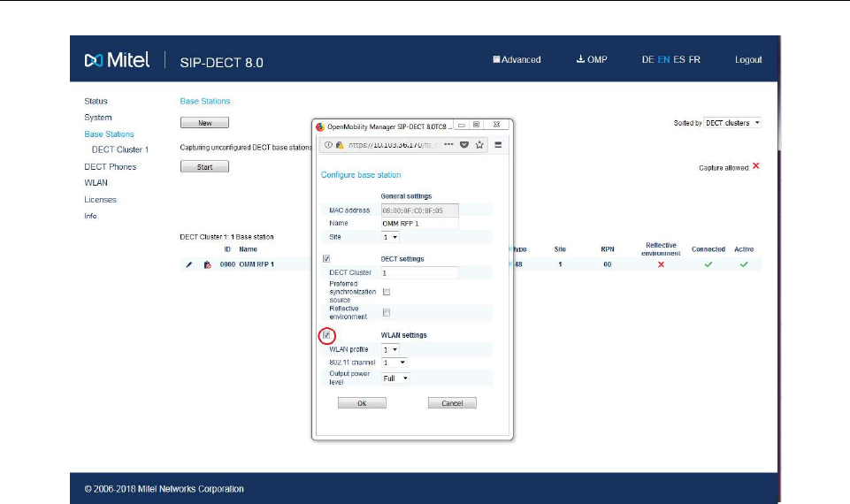Image resolution: width=850 pixels, height=504 pixels.
Task: Delete base station OMM RFP 1 trash icon
Action: (207, 264)
